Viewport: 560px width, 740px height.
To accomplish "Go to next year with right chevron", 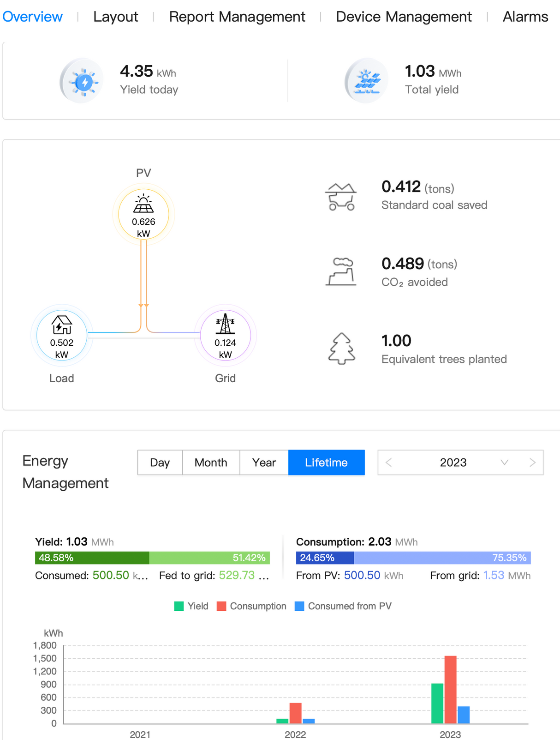I will pyautogui.click(x=532, y=463).
